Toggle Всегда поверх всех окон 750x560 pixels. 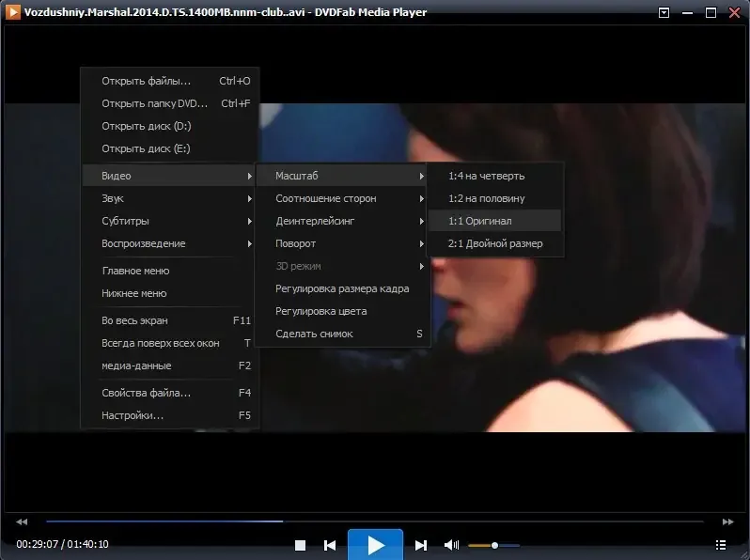point(162,343)
